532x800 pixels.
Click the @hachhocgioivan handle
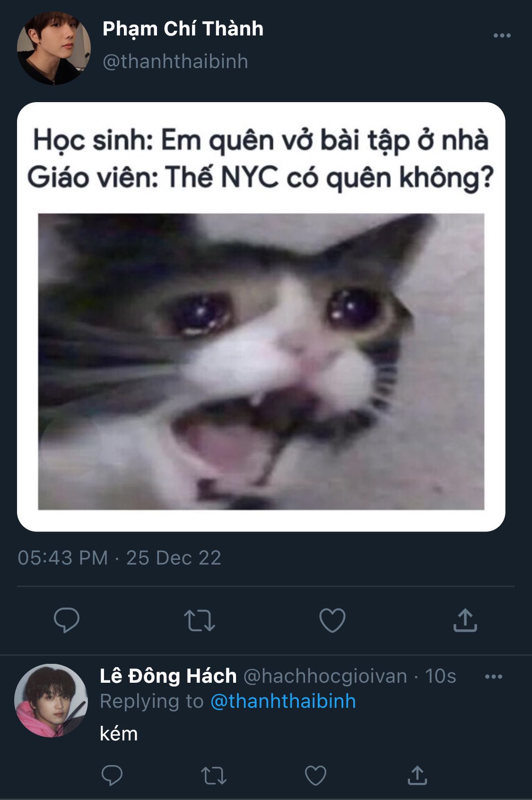(325, 676)
